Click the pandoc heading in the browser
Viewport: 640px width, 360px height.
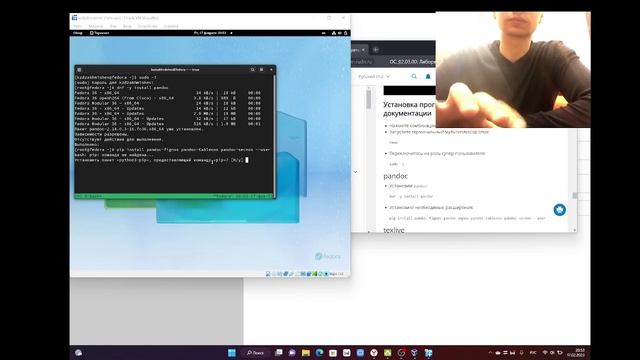coord(396,176)
